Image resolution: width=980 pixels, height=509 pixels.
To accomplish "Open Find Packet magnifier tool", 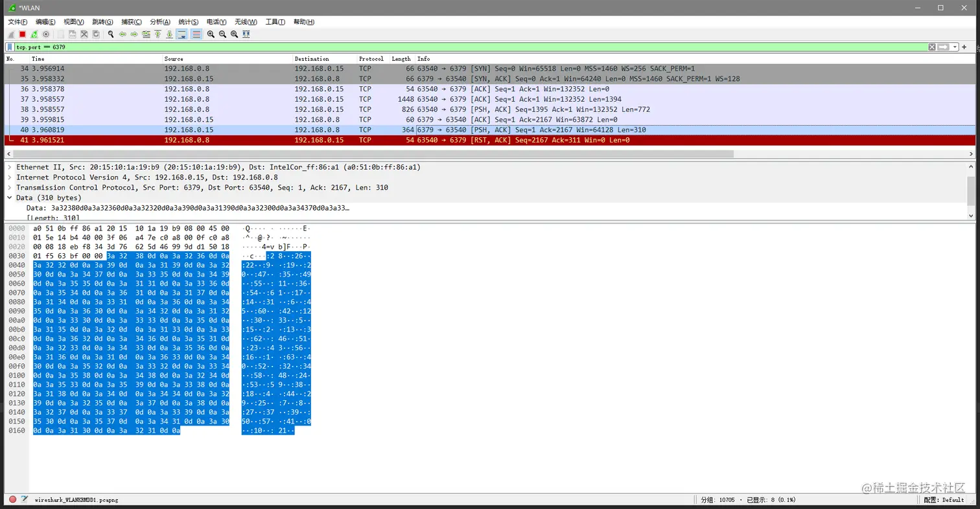I will pos(111,34).
